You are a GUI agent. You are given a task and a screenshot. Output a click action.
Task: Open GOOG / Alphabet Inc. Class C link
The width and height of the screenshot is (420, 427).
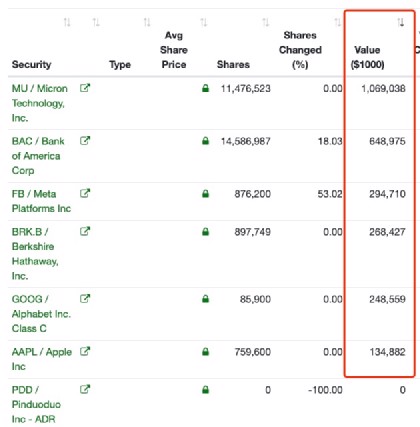click(x=41, y=314)
